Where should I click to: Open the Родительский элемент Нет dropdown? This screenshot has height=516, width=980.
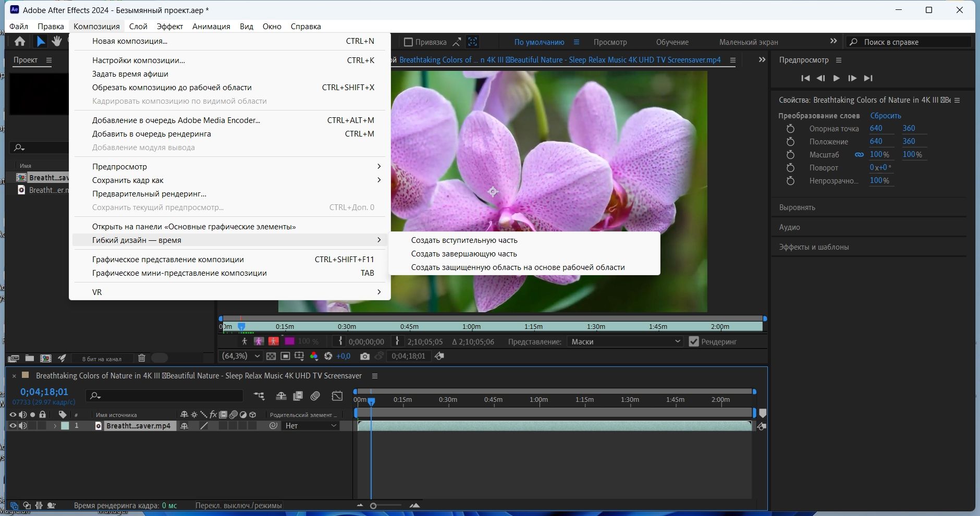309,425
